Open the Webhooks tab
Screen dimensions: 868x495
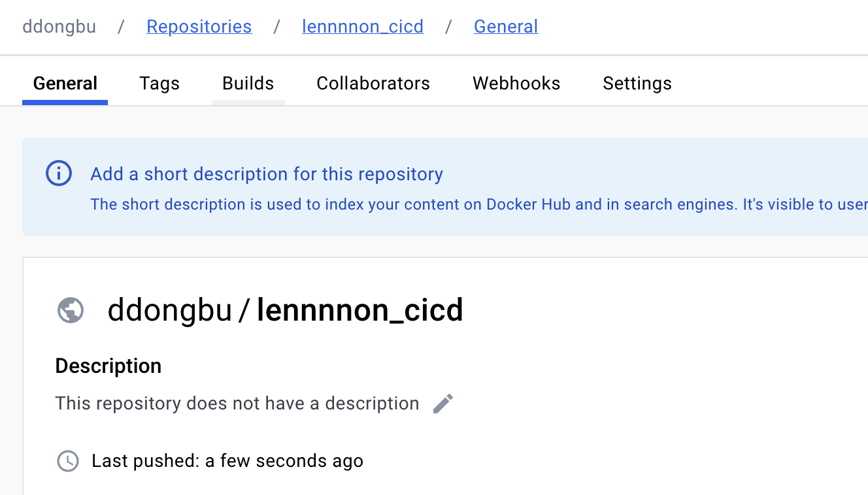[516, 83]
